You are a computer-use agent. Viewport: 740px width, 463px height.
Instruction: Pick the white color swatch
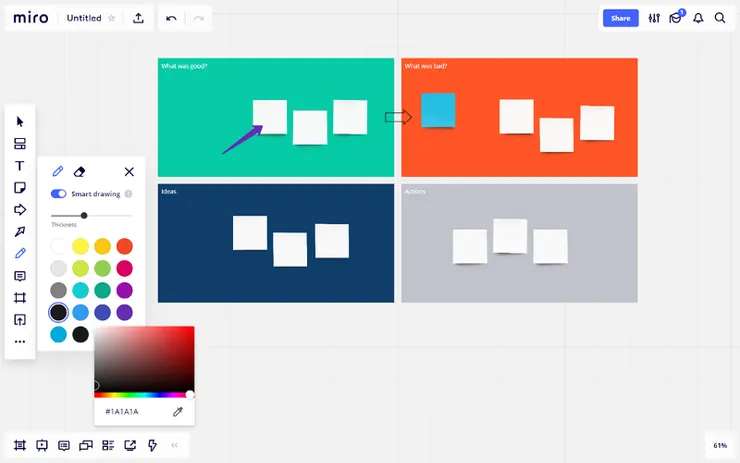coord(59,246)
